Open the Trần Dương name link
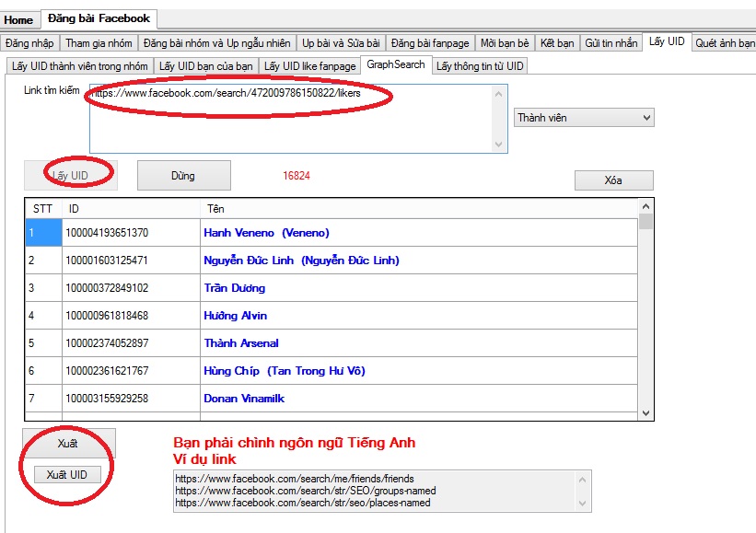Image resolution: width=756 pixels, height=533 pixels. pyautogui.click(x=234, y=288)
